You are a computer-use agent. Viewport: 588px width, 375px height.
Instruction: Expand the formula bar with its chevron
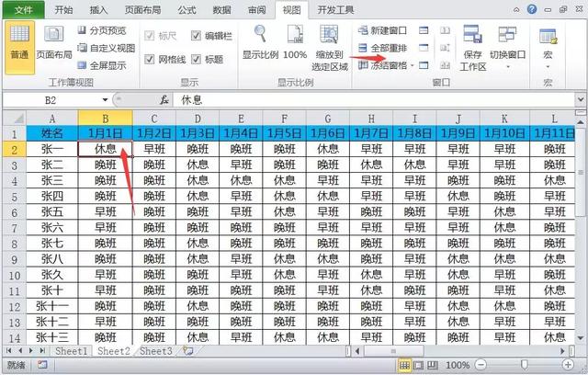(x=581, y=100)
